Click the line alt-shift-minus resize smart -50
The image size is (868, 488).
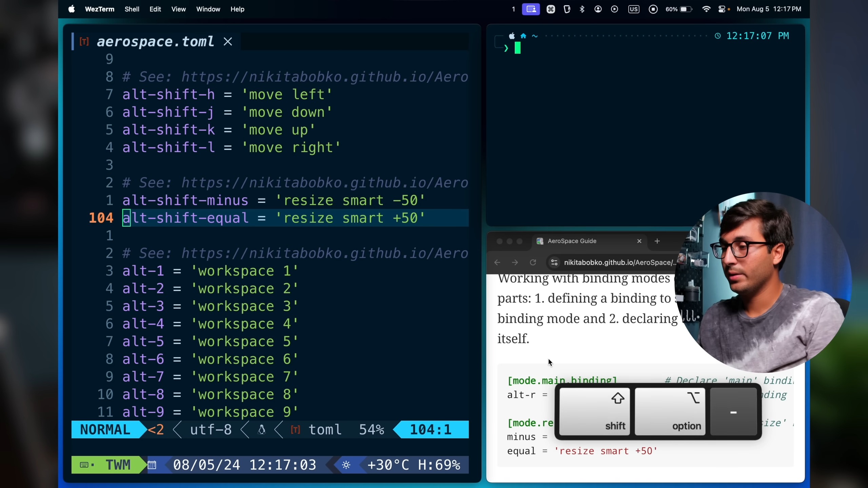(x=273, y=200)
